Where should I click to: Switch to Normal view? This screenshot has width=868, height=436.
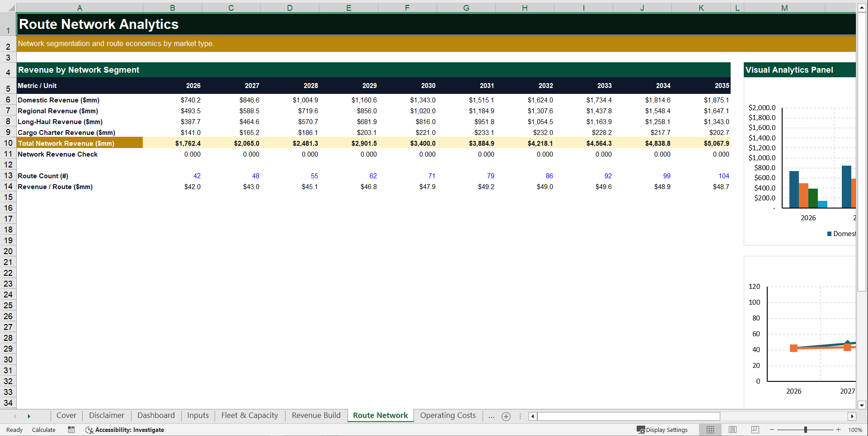(x=710, y=430)
